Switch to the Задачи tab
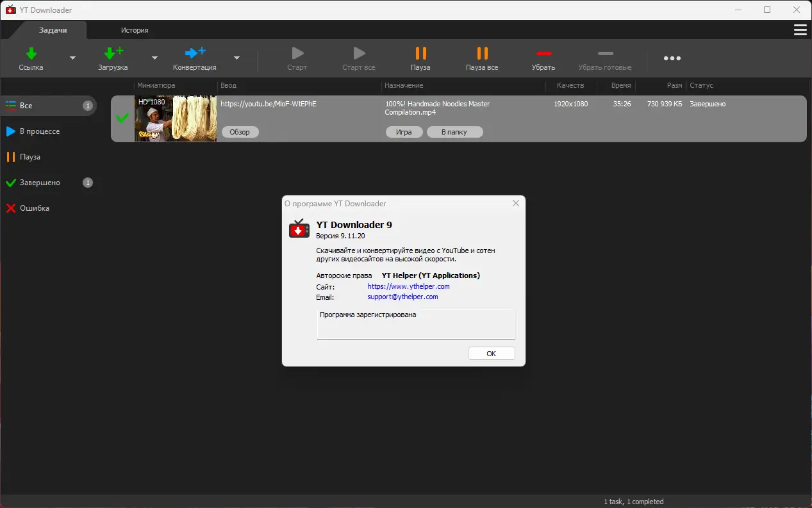The image size is (812, 508). 53,30
